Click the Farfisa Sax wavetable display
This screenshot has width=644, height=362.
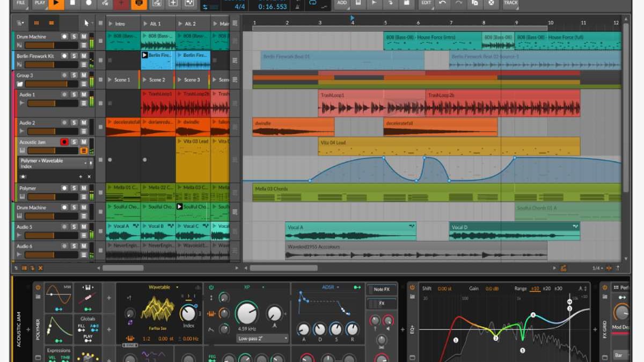(x=157, y=309)
